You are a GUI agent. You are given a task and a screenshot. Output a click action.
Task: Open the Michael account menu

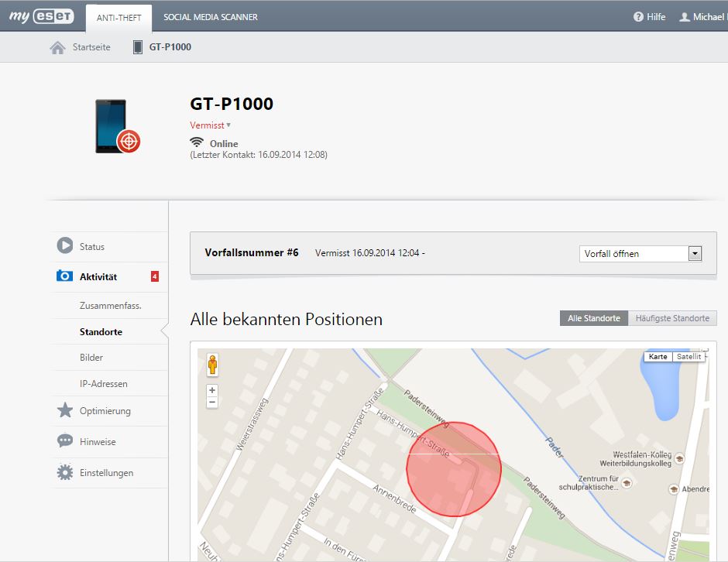pyautogui.click(x=709, y=17)
